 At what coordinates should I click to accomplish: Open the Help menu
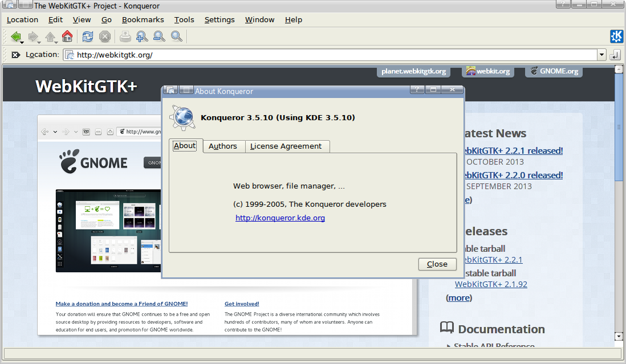[x=294, y=19]
